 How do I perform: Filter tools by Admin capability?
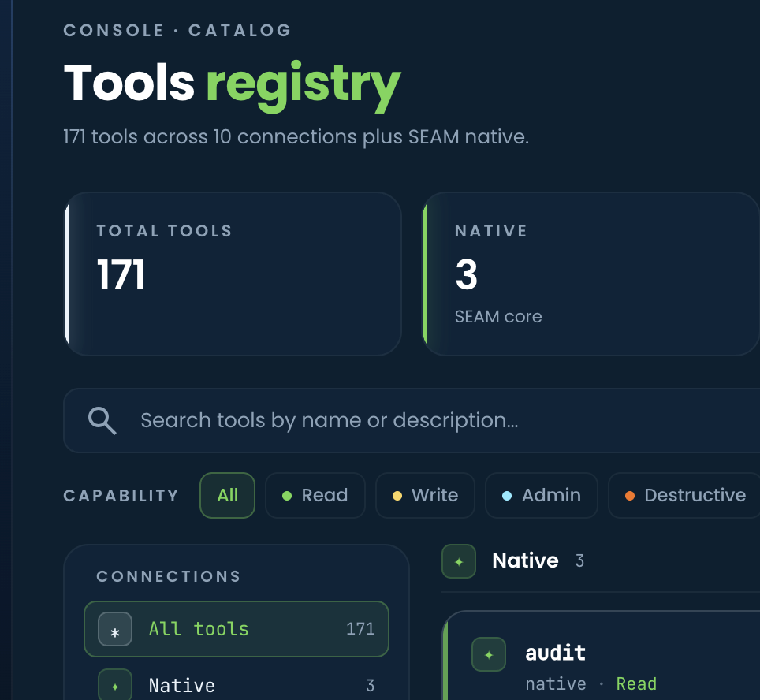coord(542,495)
